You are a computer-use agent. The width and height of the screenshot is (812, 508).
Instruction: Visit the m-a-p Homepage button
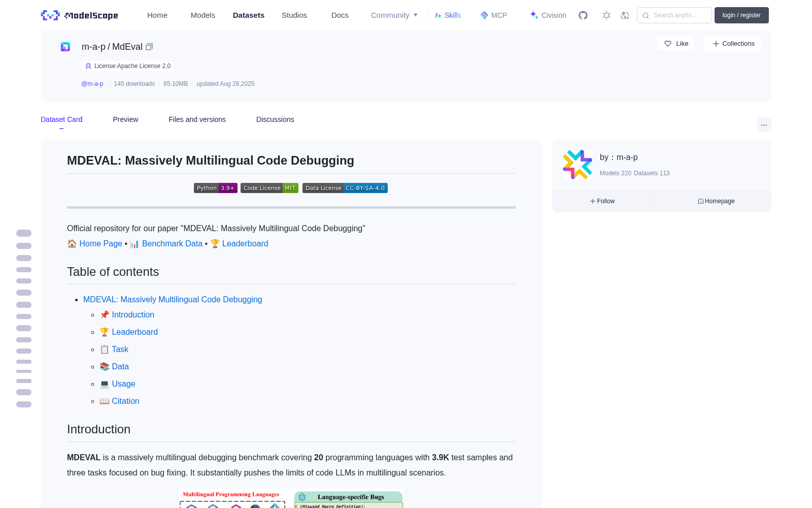tap(716, 201)
